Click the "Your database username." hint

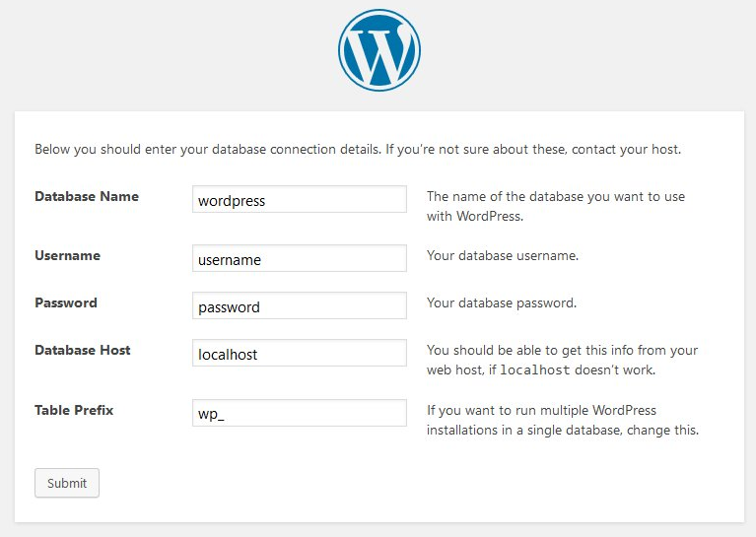pyautogui.click(x=502, y=255)
